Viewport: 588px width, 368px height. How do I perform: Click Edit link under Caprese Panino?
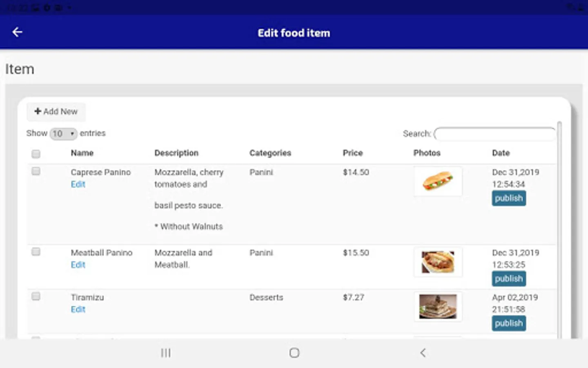[x=78, y=184]
